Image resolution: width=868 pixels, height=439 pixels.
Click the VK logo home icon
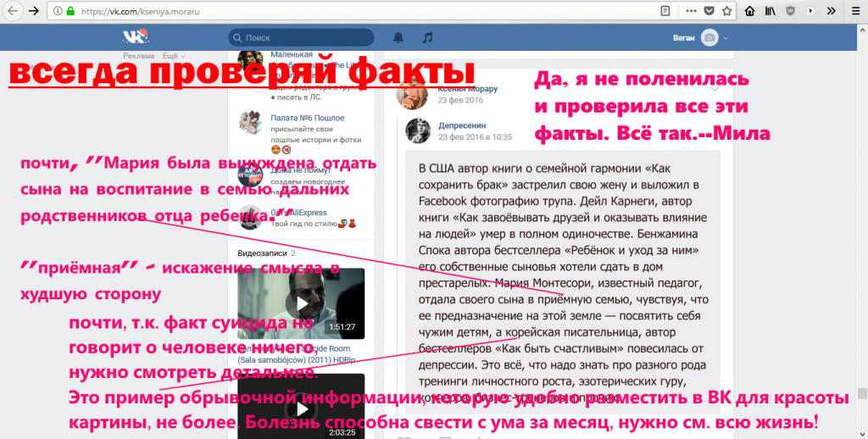[x=135, y=37]
